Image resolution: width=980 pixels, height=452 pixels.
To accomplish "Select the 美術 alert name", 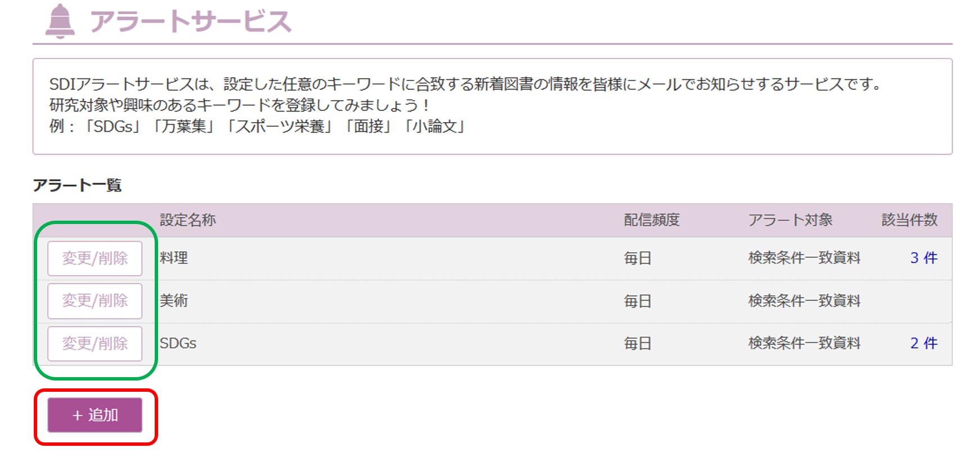I will 174,301.
